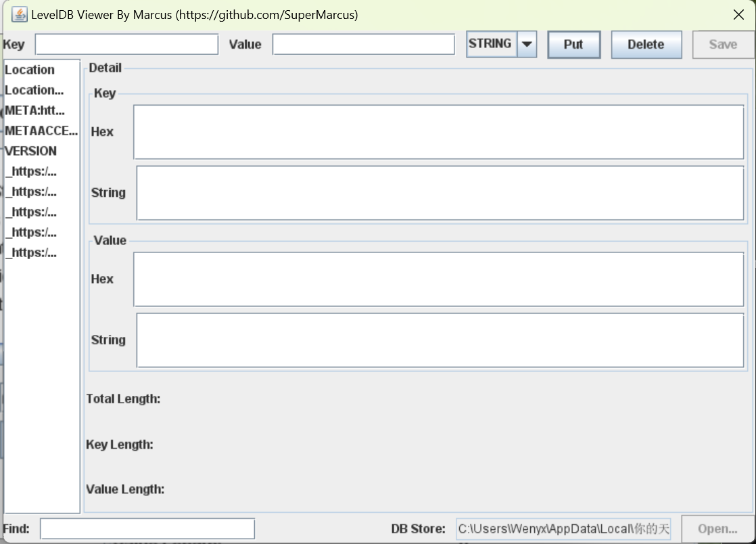Click the Value Hex text area
The width and height of the screenshot is (756, 544).
tap(439, 279)
